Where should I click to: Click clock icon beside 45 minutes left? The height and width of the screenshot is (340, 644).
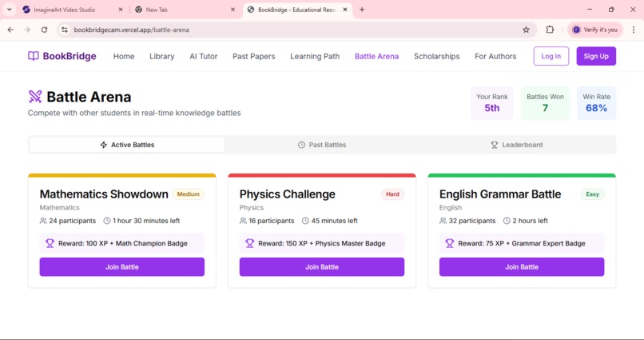point(305,221)
